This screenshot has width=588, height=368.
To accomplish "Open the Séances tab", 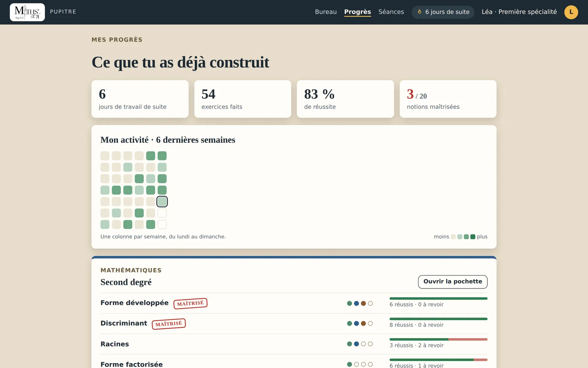I will coord(391,12).
